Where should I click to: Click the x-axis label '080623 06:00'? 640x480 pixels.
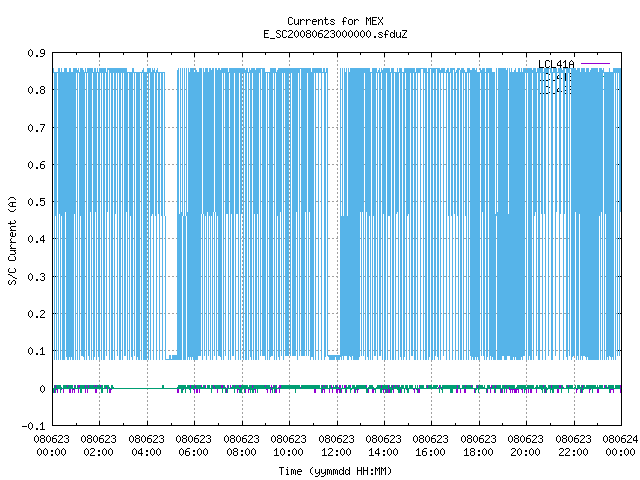193,446
